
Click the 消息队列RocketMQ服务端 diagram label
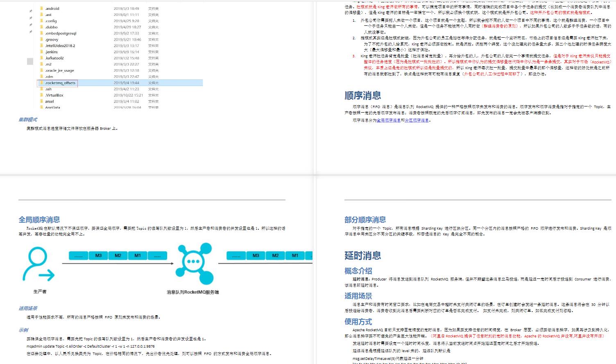[192, 292]
